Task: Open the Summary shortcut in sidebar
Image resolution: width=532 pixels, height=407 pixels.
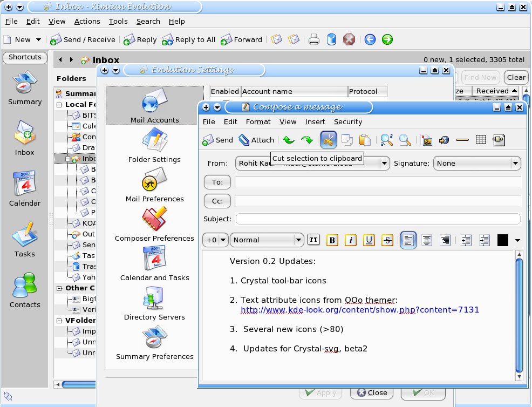Action: coord(25,87)
